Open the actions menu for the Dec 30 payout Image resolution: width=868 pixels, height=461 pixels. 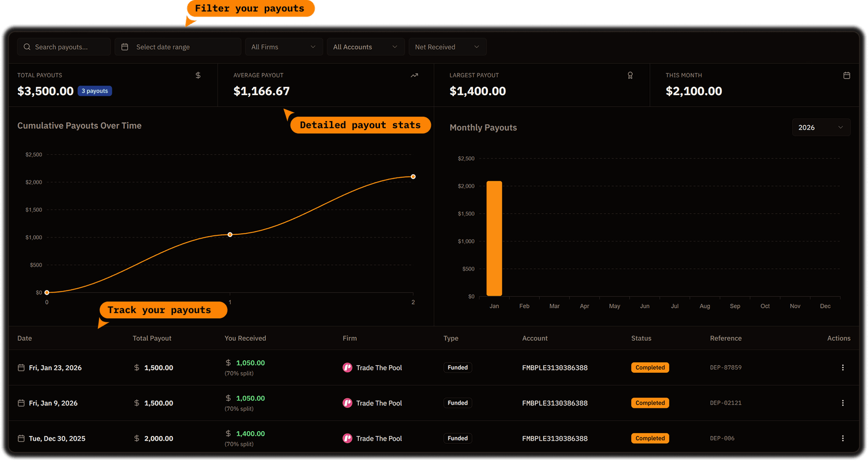click(x=843, y=438)
